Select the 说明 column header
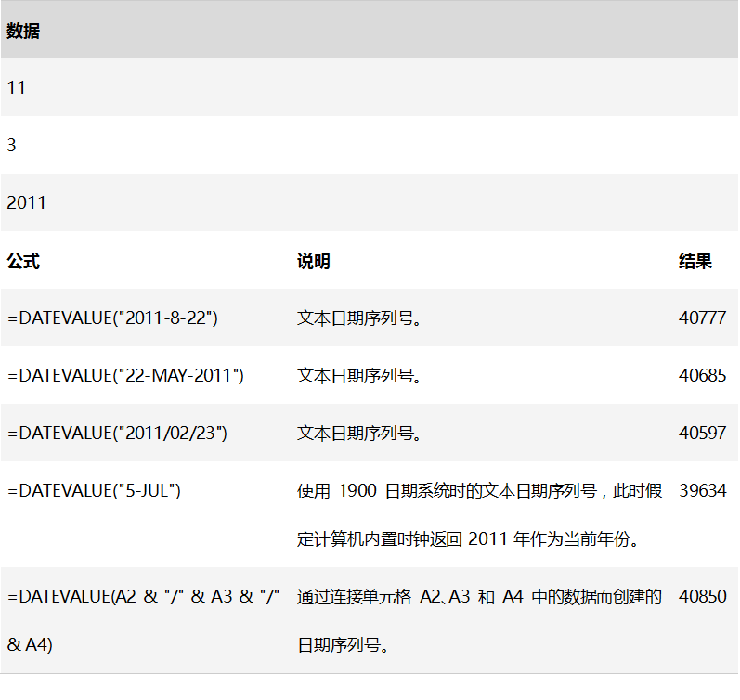 click(x=314, y=261)
